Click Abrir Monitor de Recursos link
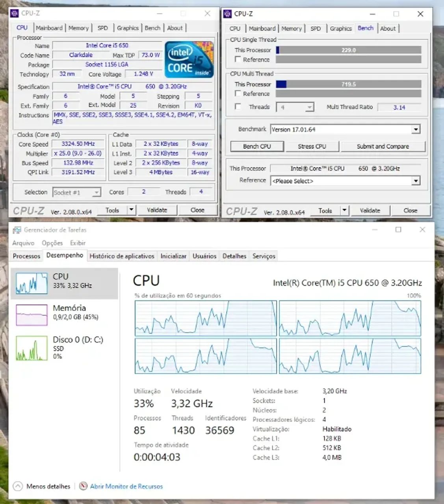Viewport: 444px width, 504px height. [x=126, y=486]
